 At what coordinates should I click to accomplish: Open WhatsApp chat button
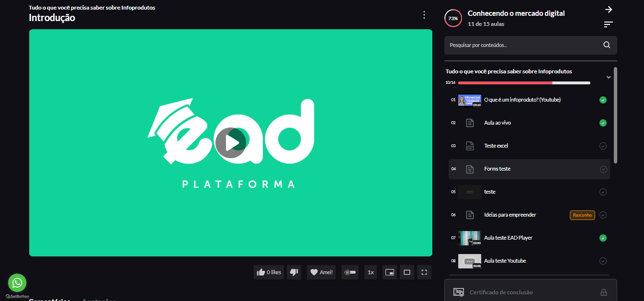tap(17, 283)
